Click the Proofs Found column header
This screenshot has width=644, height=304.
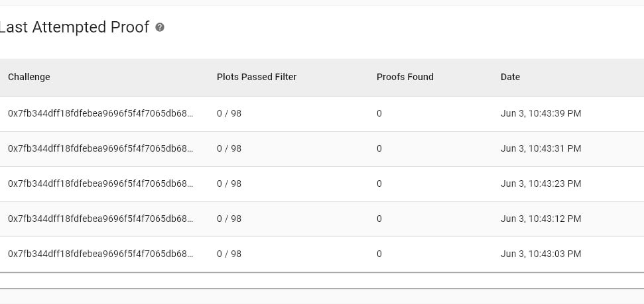click(405, 77)
